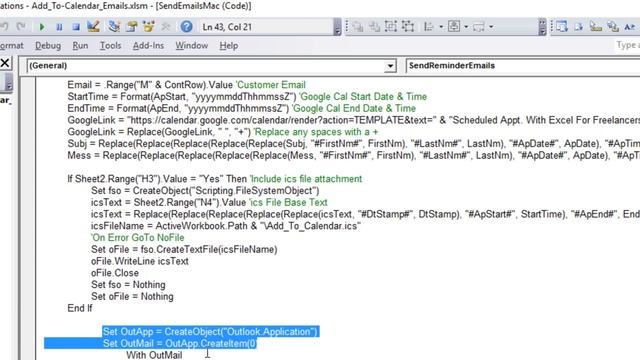640x360 pixels.
Task: Click the Ungroup controls icon
Action: point(408,27)
